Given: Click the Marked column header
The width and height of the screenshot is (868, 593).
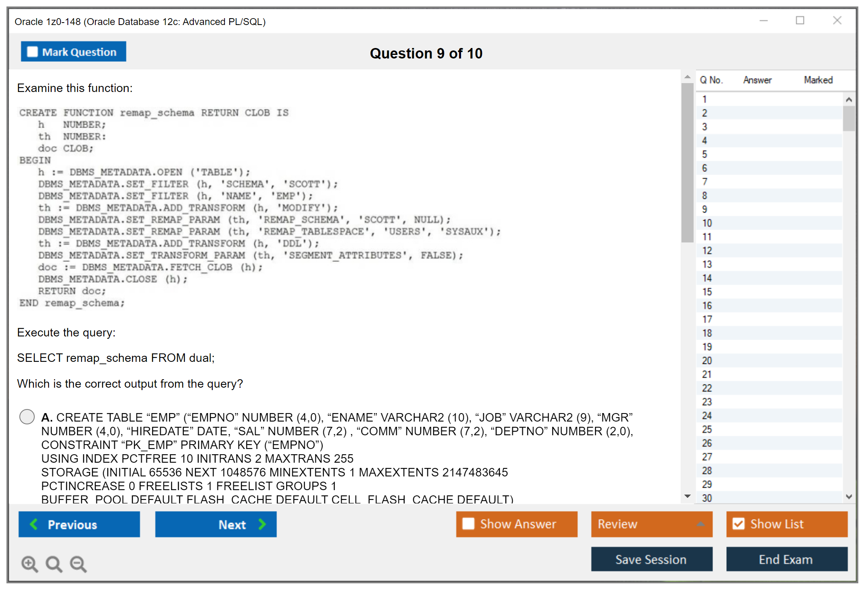Looking at the screenshot, I should tap(818, 80).
